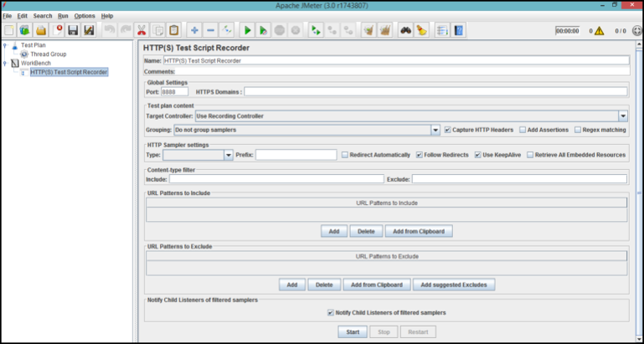Check the Redirect Automatically checkbox
The height and width of the screenshot is (344, 644).
coord(345,155)
